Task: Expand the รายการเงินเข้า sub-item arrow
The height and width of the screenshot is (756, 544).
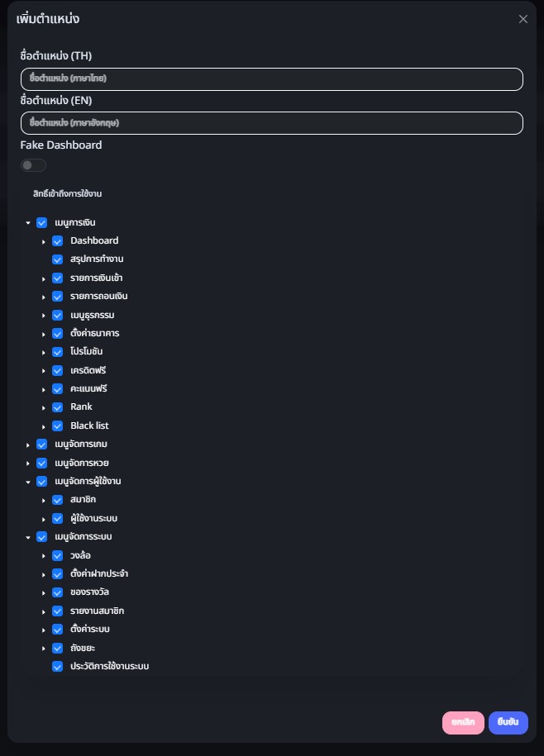Action: pos(44,278)
